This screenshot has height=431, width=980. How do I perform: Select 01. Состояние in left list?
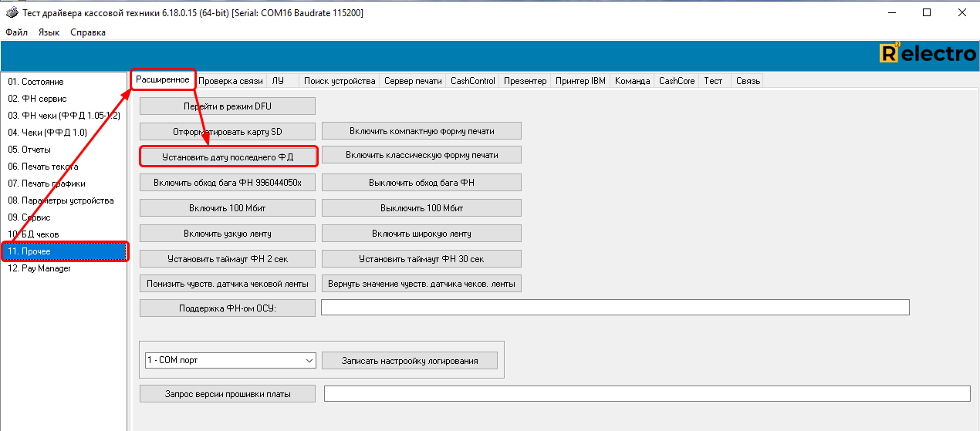35,82
